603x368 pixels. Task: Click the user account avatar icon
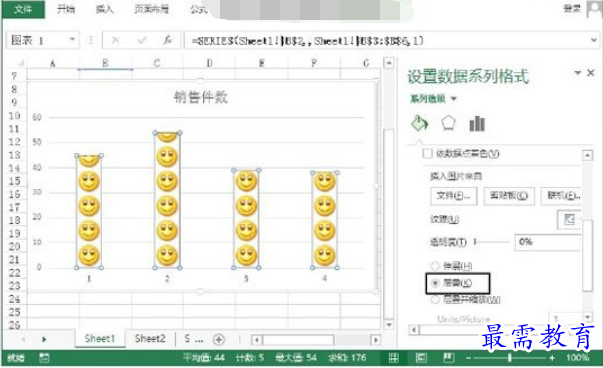[x=595, y=8]
